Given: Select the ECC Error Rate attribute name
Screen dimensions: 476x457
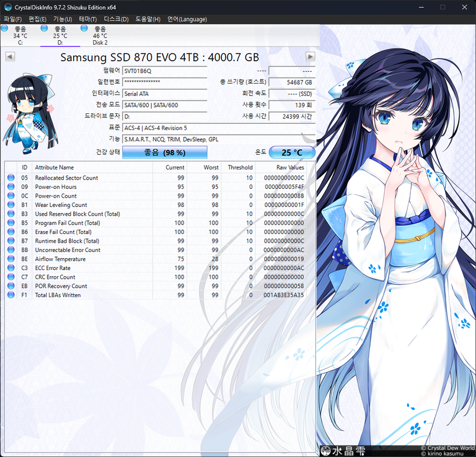Looking at the screenshot, I should click(x=53, y=268).
